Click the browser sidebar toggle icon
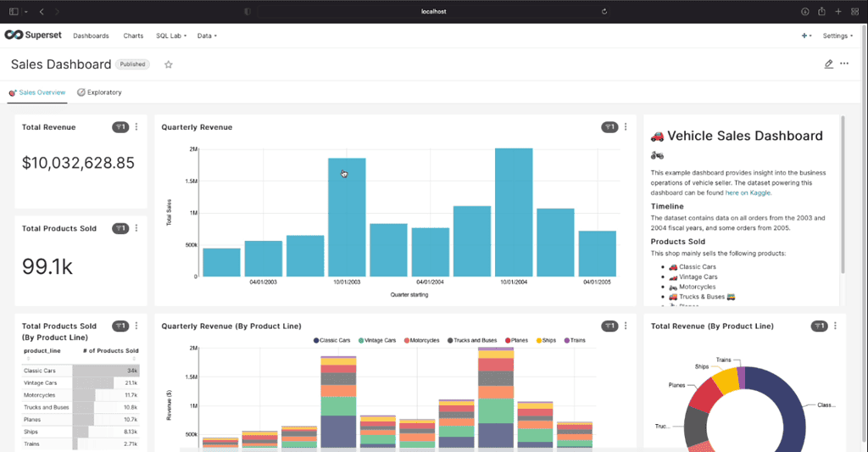868x452 pixels. (x=14, y=11)
